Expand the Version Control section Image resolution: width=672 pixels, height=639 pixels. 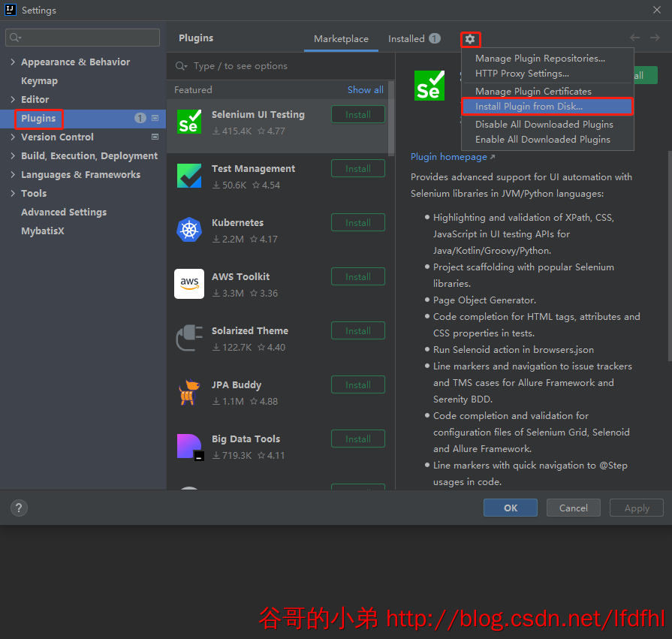(13, 137)
